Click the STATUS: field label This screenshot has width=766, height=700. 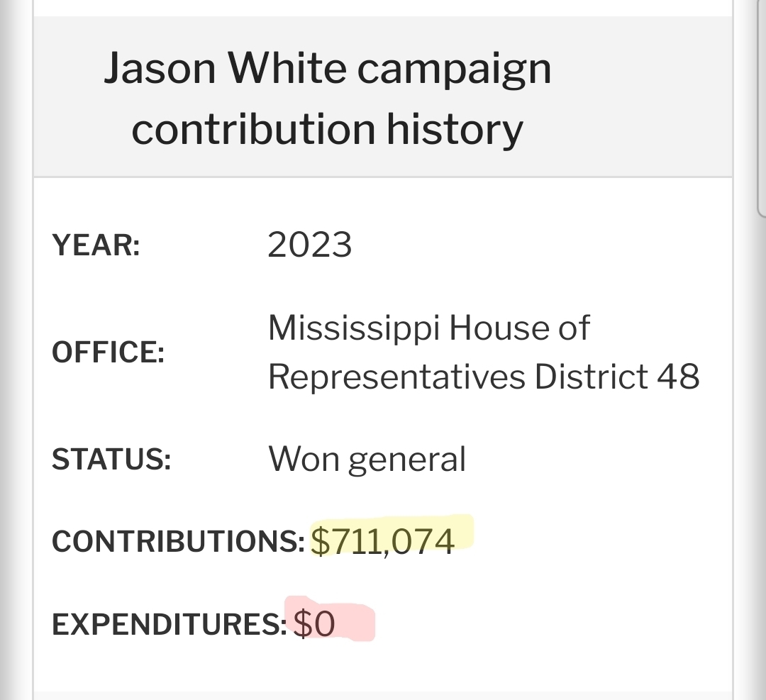[111, 460]
